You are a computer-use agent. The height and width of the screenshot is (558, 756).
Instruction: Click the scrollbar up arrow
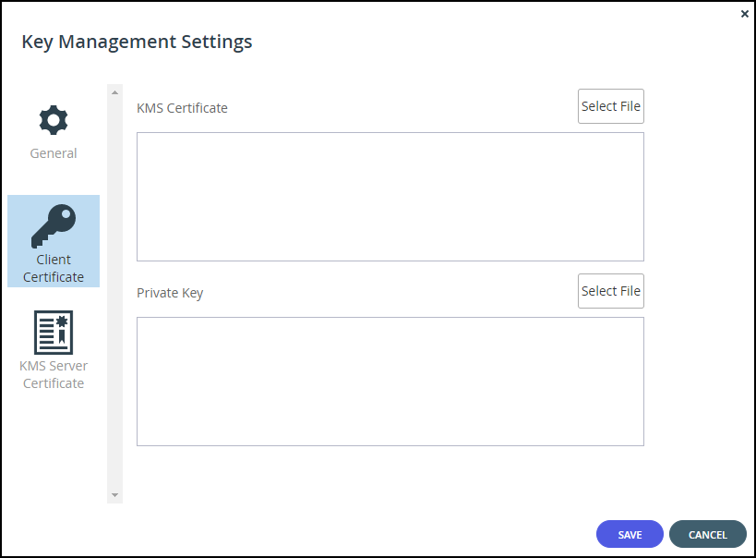[114, 92]
